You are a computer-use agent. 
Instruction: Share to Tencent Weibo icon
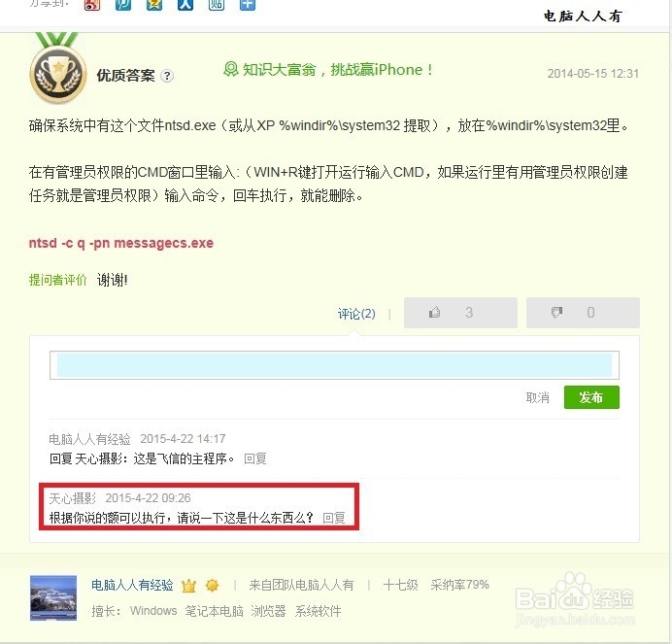(123, 4)
